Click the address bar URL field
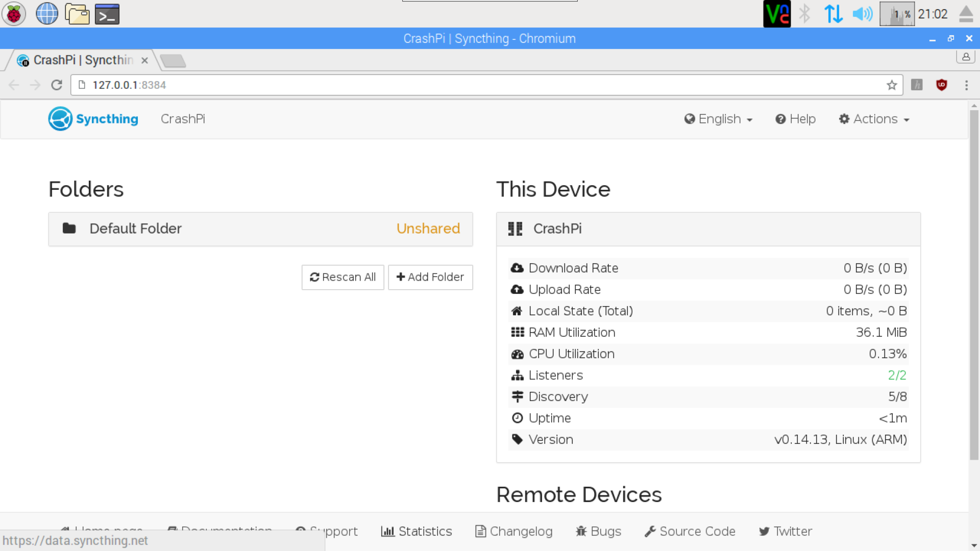Viewport: 980px width, 551px height. [x=459, y=85]
